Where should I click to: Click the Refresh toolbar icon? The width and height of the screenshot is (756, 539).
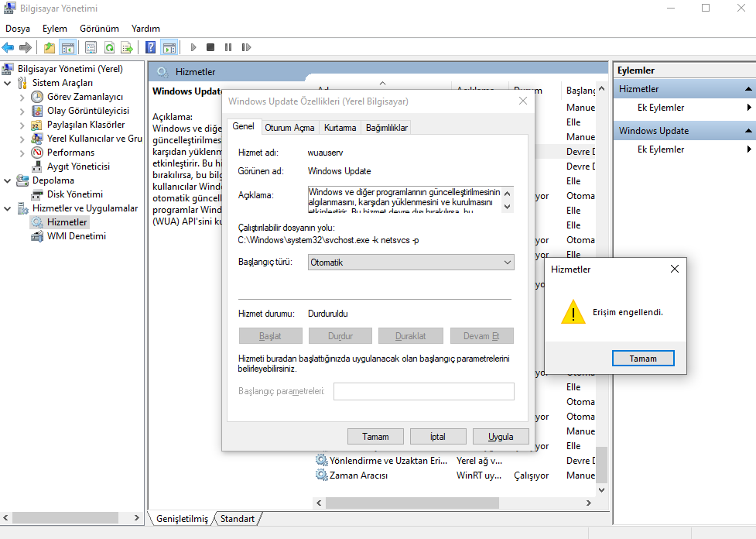109,47
